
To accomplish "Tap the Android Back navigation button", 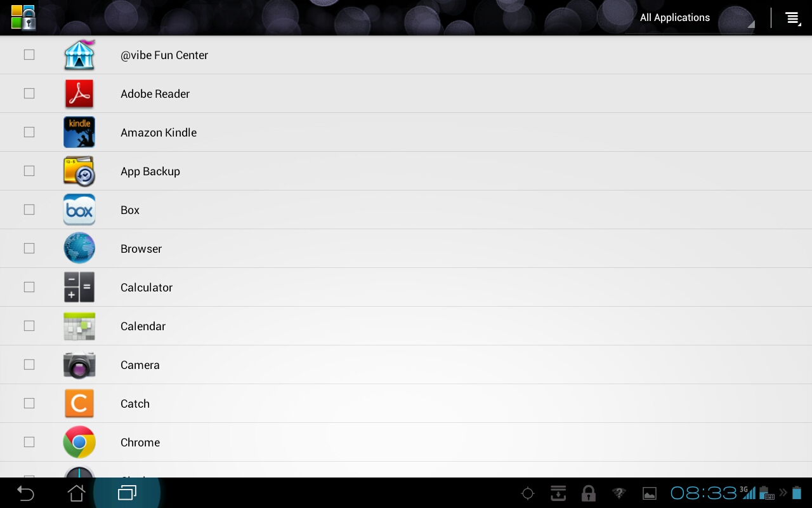I will click(25, 493).
